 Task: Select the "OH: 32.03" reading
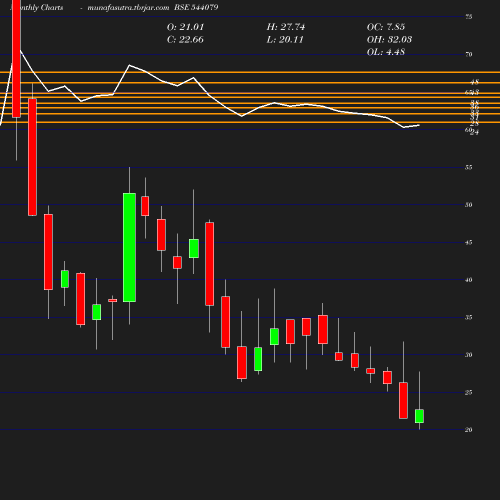click(389, 40)
